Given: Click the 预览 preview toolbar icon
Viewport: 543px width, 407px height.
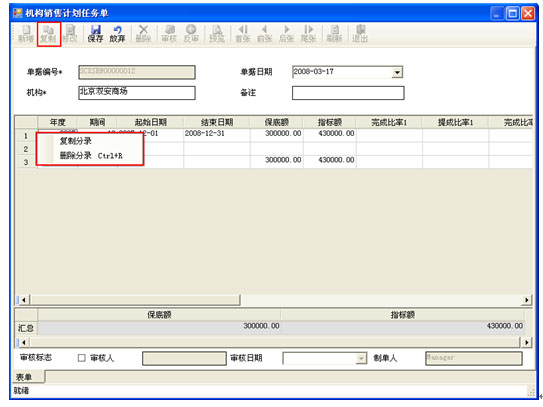Looking at the screenshot, I should pos(217,34).
